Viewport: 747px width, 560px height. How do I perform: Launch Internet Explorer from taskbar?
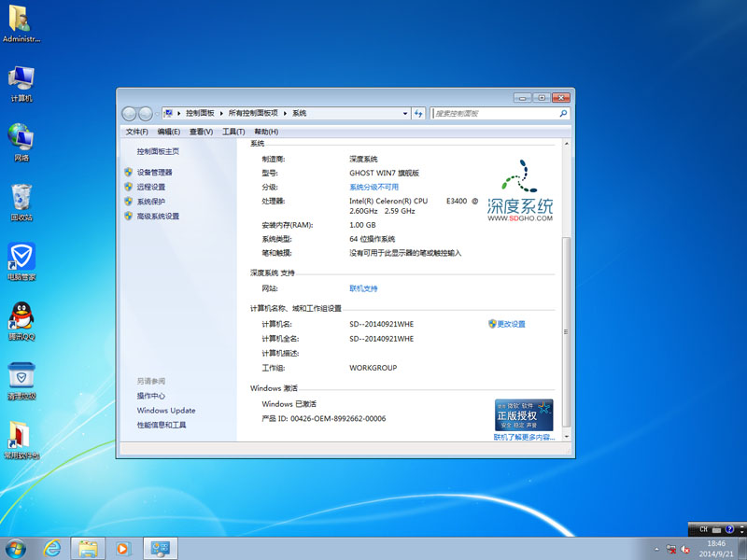52,549
